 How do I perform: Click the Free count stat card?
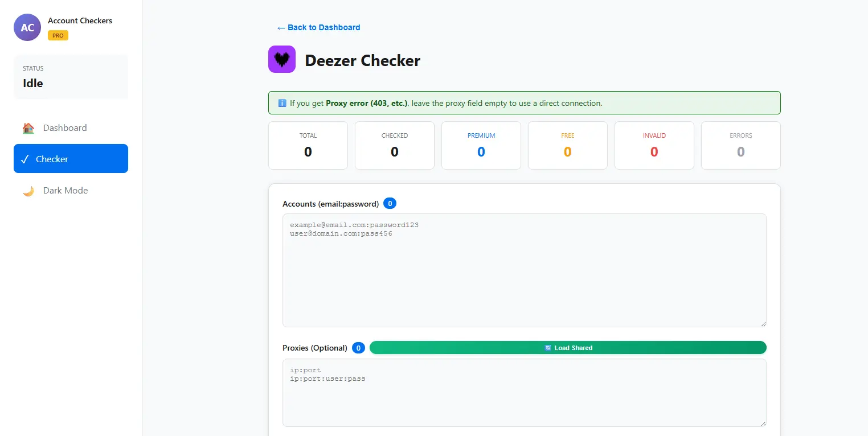pyautogui.click(x=568, y=145)
